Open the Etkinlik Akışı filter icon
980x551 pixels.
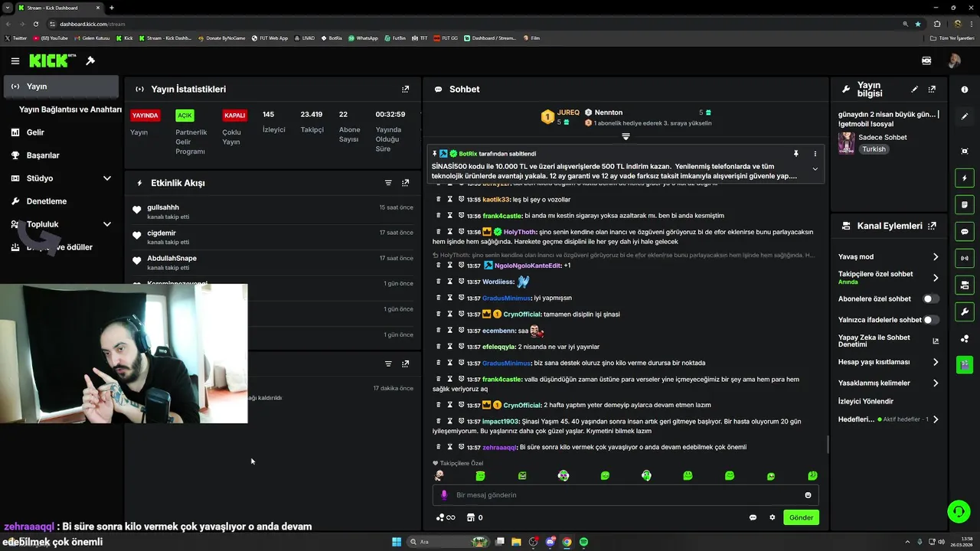coord(388,183)
